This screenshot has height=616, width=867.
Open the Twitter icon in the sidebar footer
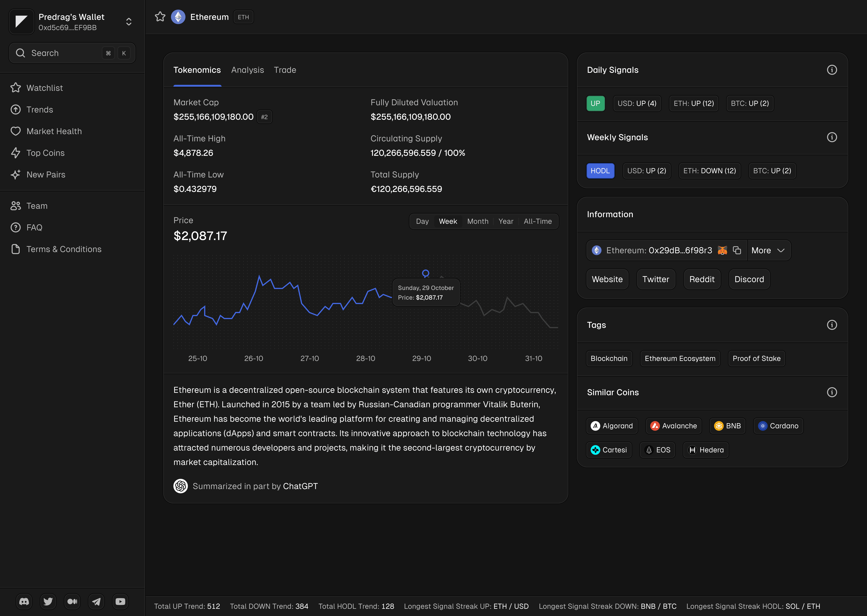(x=48, y=602)
